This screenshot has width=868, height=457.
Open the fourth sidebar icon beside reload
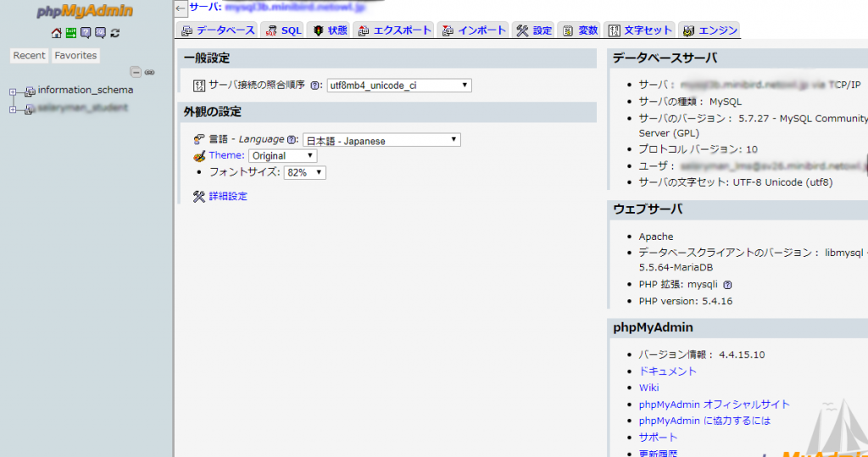coord(100,33)
